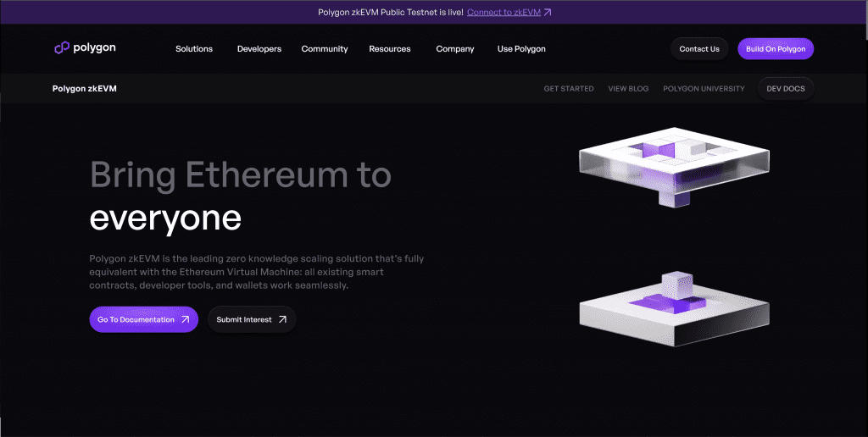This screenshot has width=868, height=437.
Task: Click the arrow icon in Go To Documentation
Action: (x=186, y=319)
